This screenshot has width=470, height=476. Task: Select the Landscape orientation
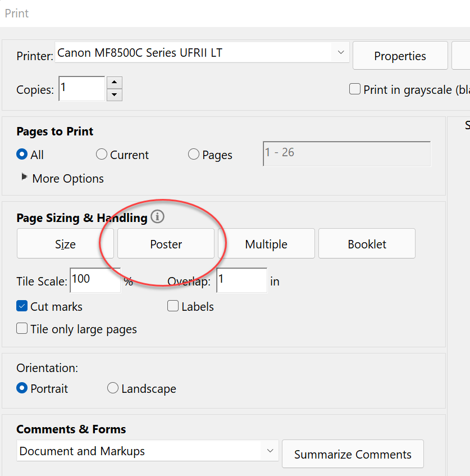pos(113,388)
